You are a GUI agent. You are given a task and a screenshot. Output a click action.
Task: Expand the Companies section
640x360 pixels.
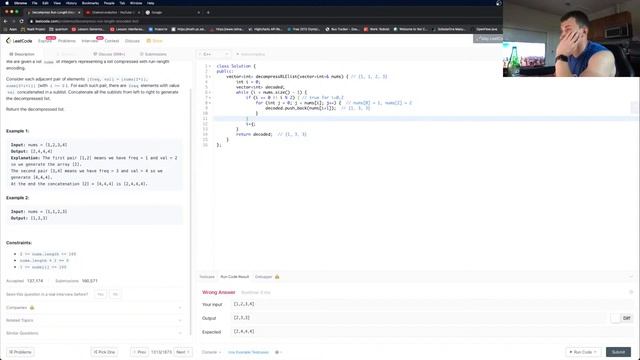[94, 307]
